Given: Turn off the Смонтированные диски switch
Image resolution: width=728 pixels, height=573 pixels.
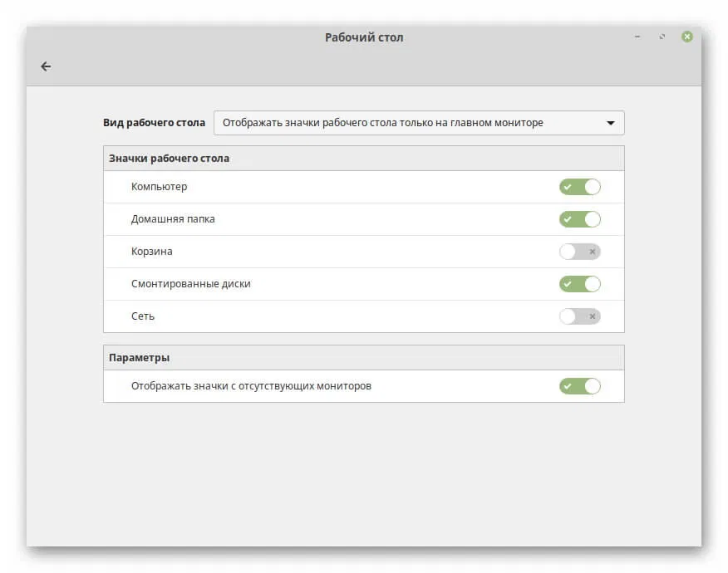Looking at the screenshot, I should coord(579,283).
